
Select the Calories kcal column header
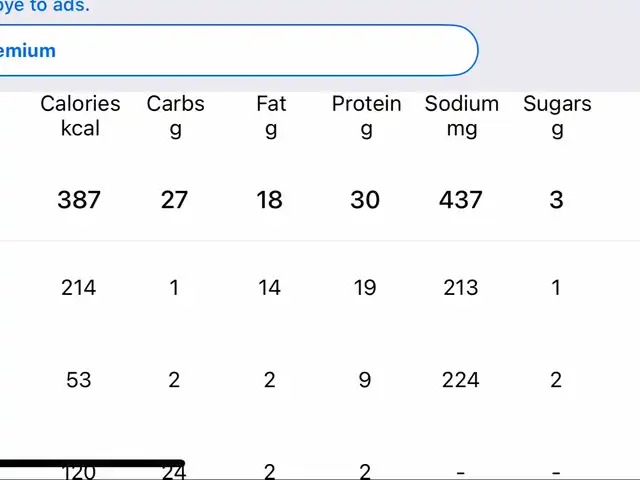point(80,116)
